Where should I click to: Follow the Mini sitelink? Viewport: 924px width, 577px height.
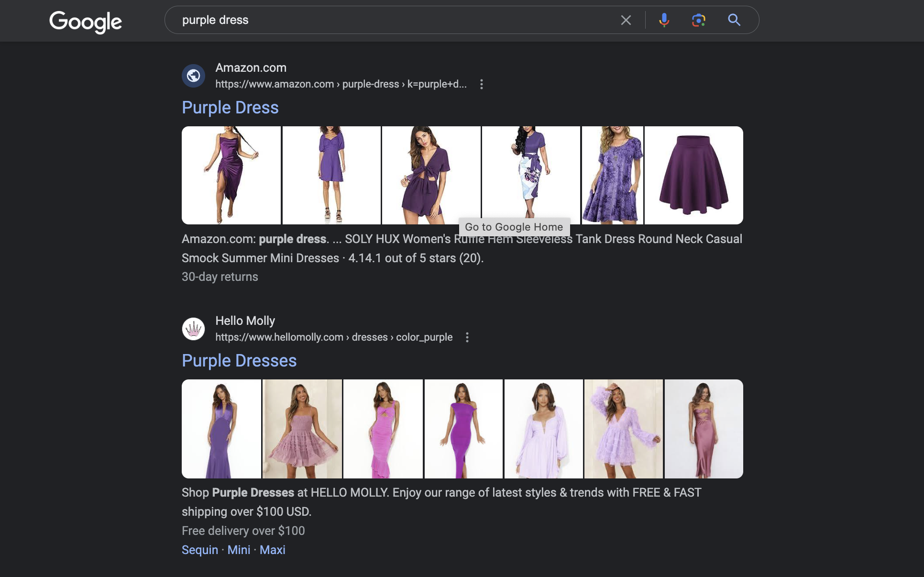(239, 550)
